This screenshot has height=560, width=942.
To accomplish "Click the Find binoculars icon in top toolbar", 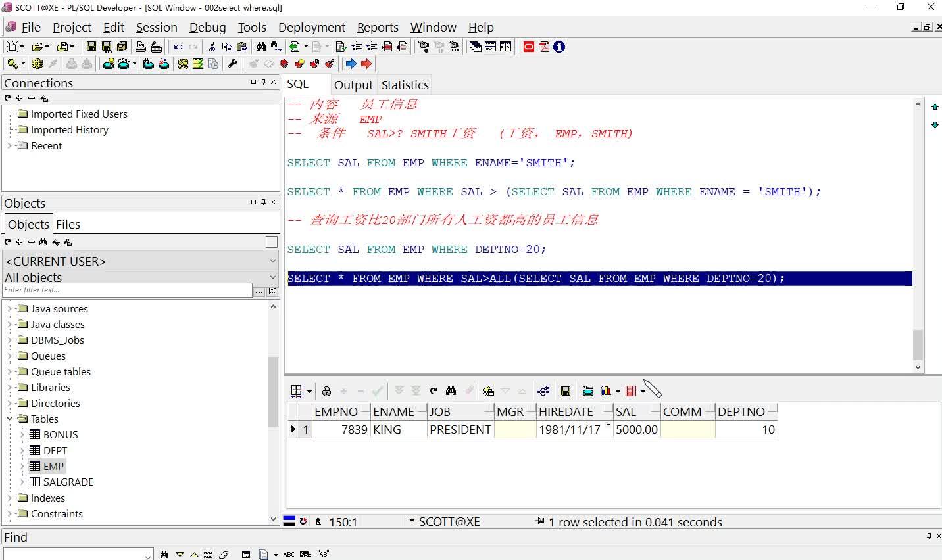I will 261,47.
